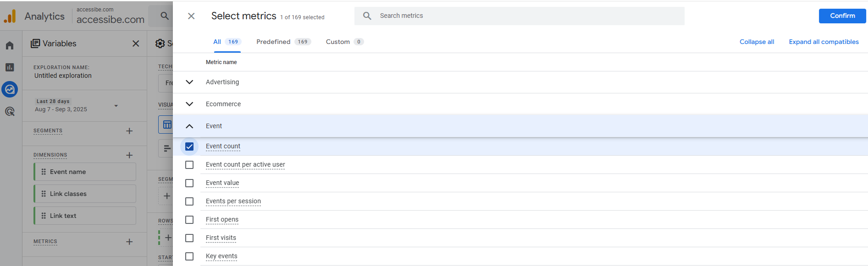The image size is (868, 266).
Task: Check the Events per session checkbox
Action: [189, 201]
